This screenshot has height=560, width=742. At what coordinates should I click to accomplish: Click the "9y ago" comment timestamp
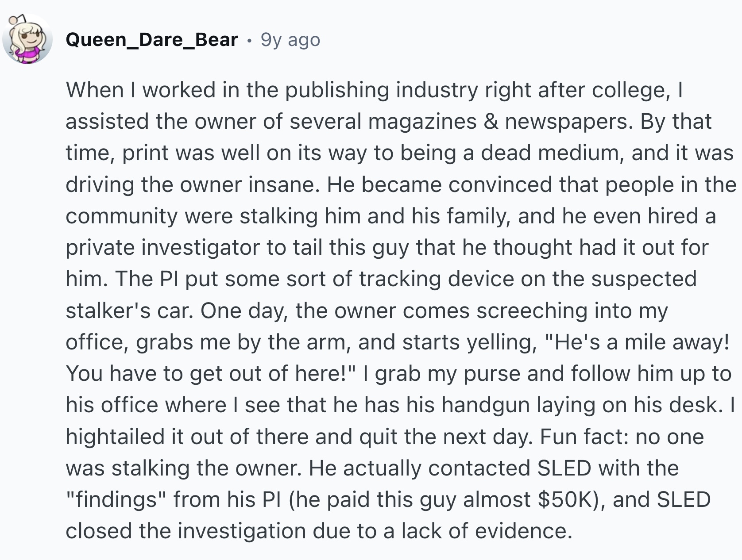coord(290,40)
